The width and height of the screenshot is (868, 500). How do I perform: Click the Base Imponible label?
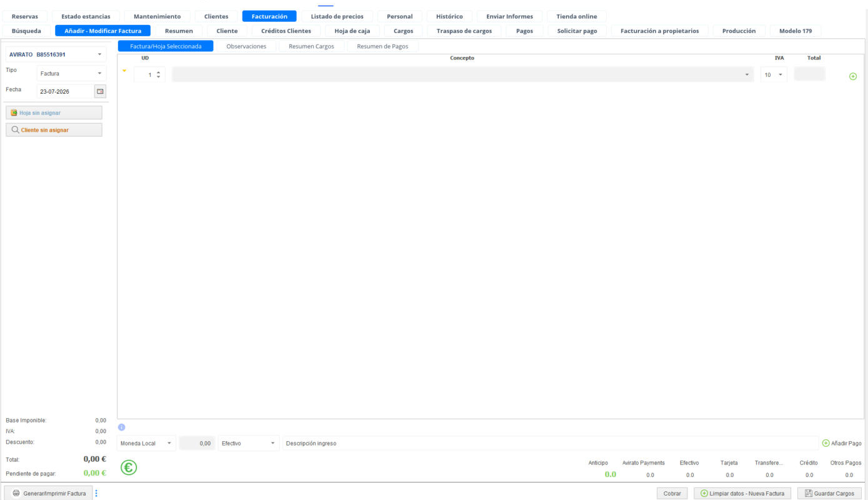[x=26, y=421]
